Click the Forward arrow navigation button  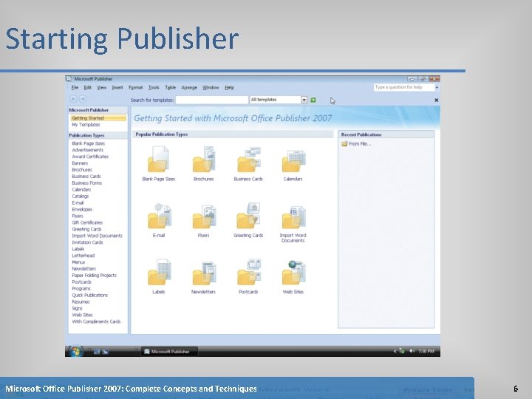(83, 99)
